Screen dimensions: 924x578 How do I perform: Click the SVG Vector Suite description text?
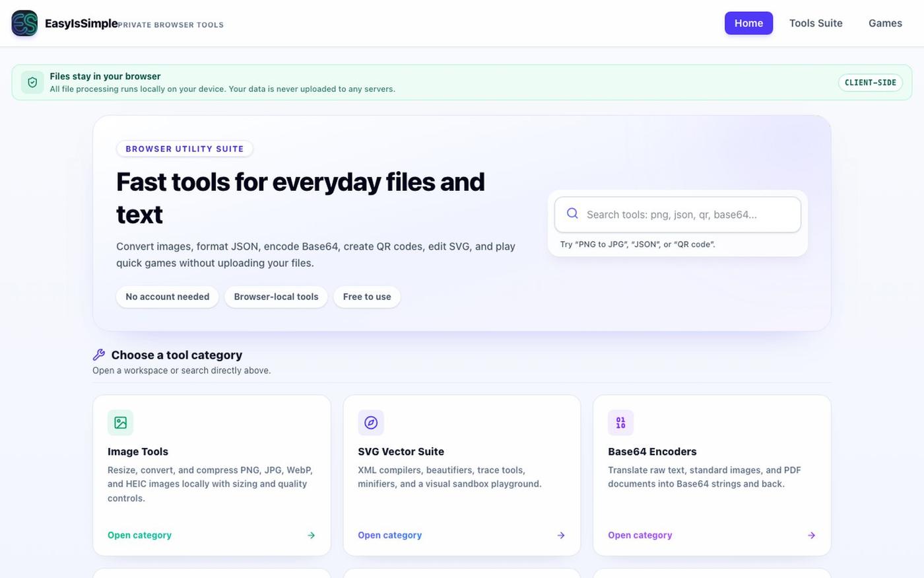(449, 477)
